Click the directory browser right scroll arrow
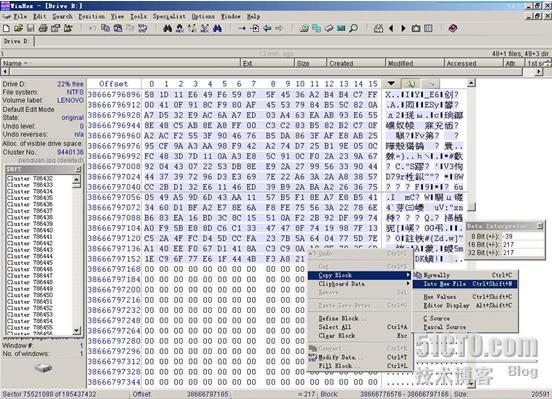Viewport: 552px width, 399px height. [x=539, y=71]
